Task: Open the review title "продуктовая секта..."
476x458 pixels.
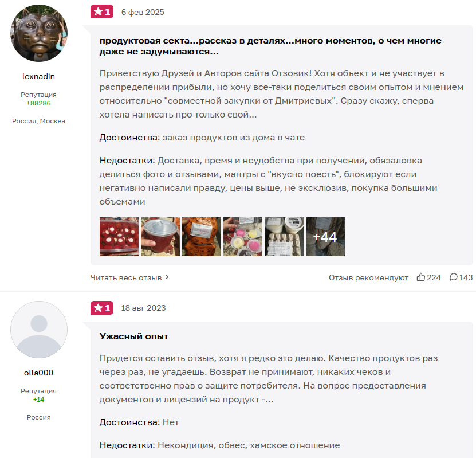Action: 270,46
